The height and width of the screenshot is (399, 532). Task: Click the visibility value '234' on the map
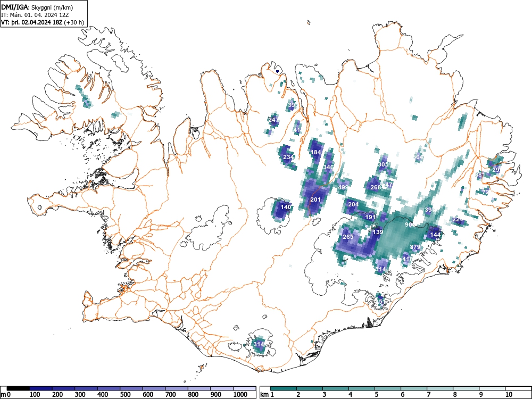[288, 157]
